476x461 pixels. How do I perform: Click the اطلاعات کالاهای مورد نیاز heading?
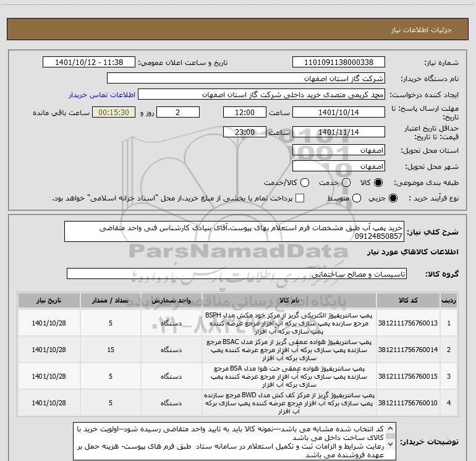[x=413, y=252]
